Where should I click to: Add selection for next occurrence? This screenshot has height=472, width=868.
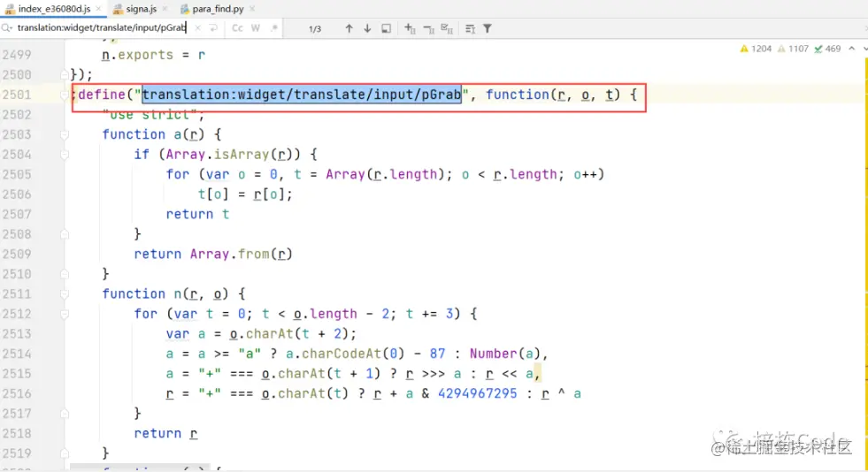click(410, 28)
